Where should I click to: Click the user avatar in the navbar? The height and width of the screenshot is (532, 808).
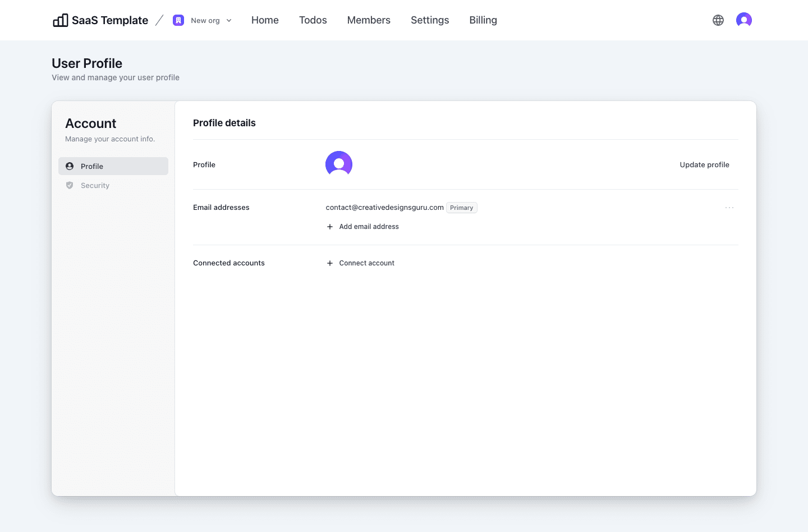743,20
